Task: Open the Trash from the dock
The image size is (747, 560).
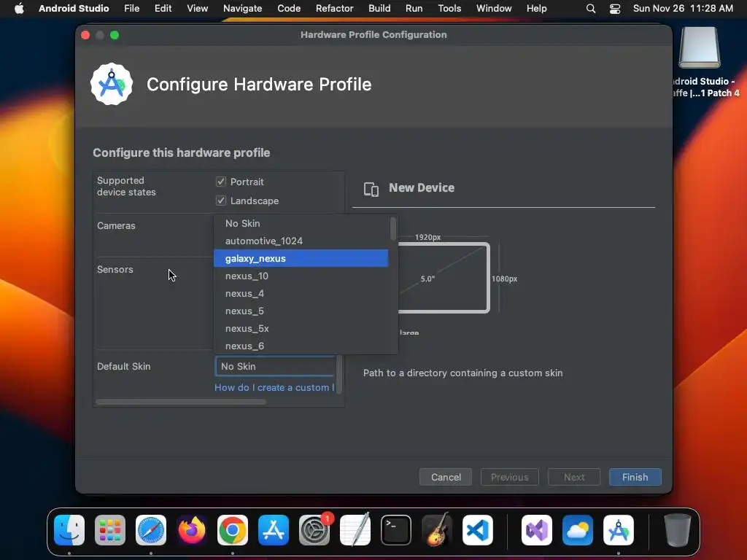Action: point(678,530)
